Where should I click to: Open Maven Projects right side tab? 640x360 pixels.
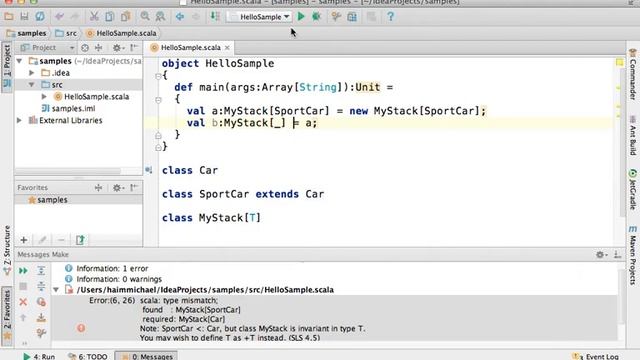[x=633, y=256]
